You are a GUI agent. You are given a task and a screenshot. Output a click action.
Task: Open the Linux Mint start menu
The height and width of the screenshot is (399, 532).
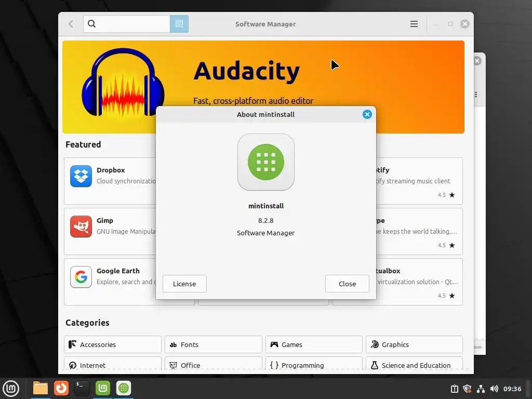(11, 389)
